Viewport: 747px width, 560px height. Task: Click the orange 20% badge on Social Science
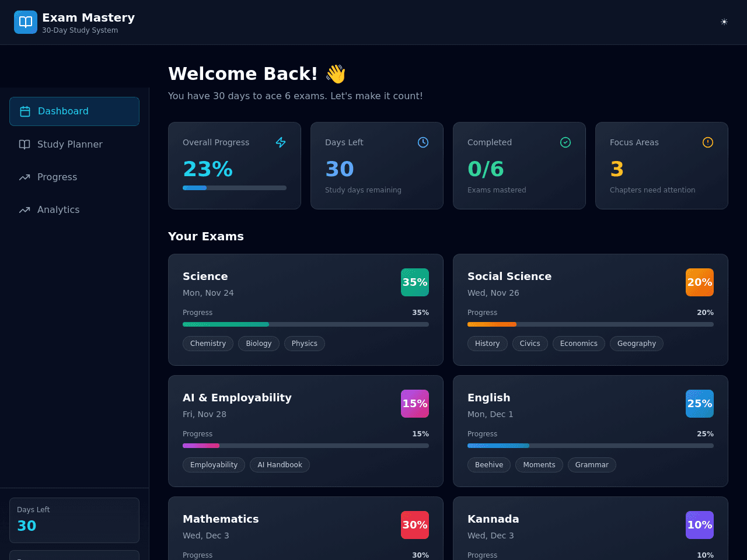(700, 282)
